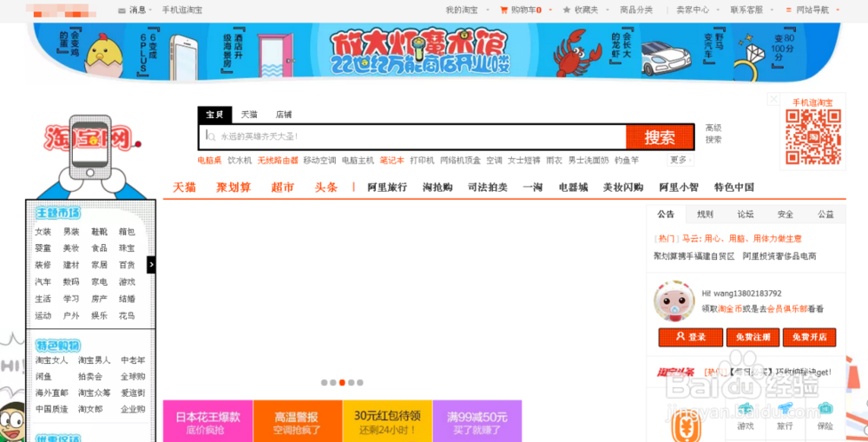
Task: Open the 淘宝女人 link
Action: pos(51,360)
